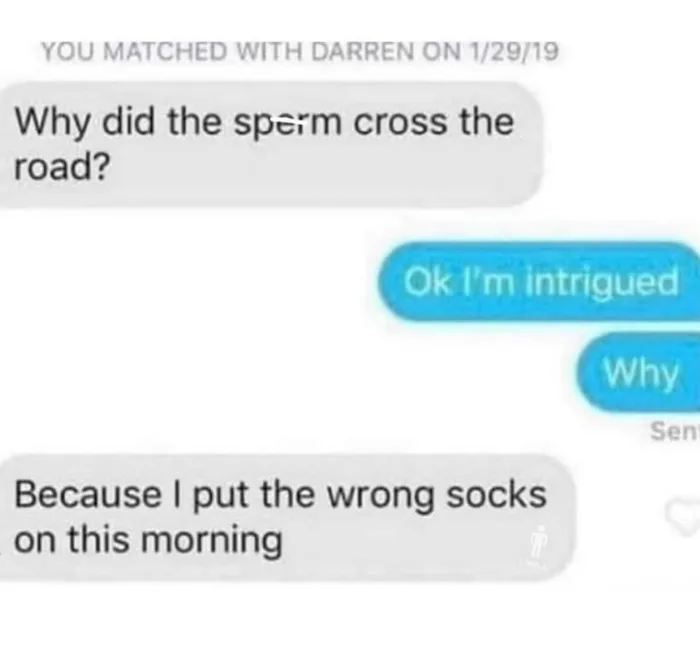
Task: Click the word "MATCHED" in the header
Action: click(x=165, y=51)
